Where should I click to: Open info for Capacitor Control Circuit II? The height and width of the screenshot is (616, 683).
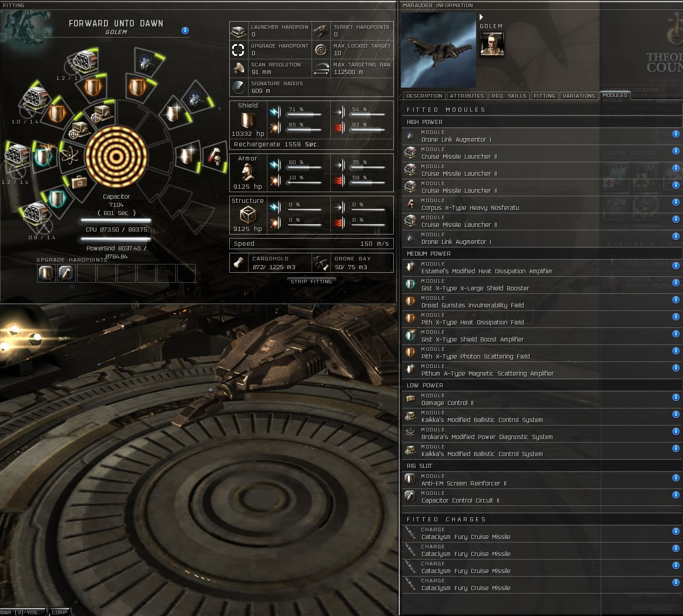[675, 495]
